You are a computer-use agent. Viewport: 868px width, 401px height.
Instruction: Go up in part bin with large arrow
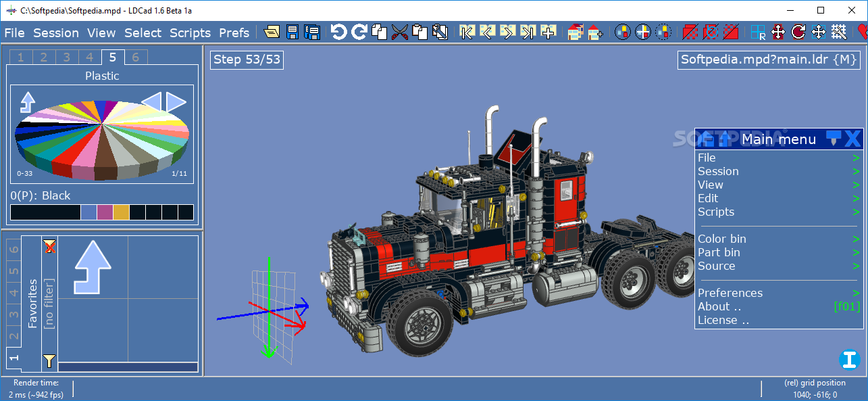(92, 267)
